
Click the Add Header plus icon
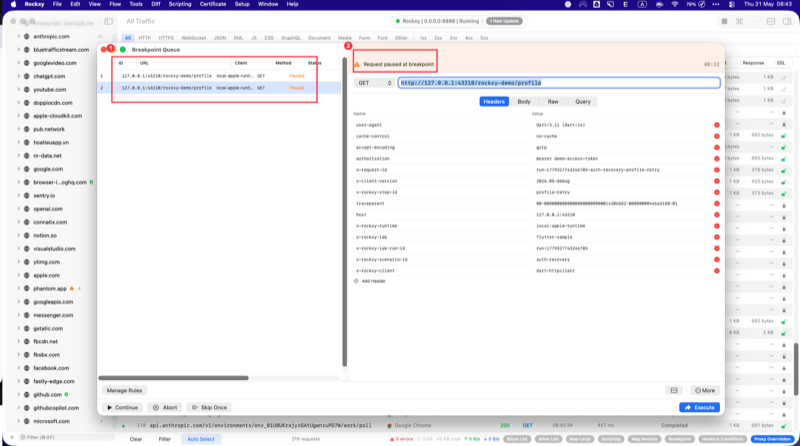tap(356, 281)
